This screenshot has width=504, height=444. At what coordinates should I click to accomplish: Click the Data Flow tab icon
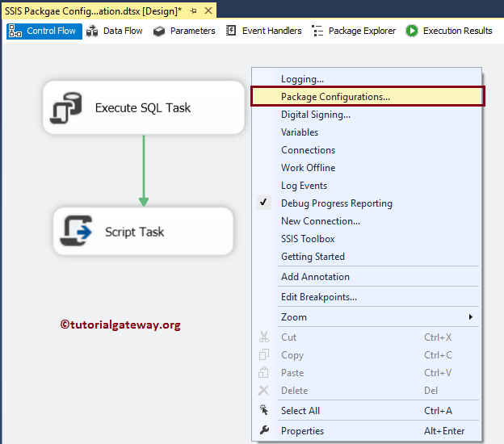(x=92, y=31)
